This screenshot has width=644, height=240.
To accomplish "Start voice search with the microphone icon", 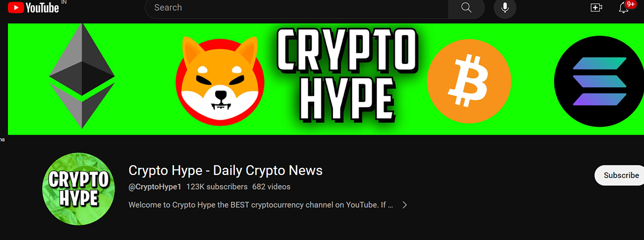I will (505, 8).
